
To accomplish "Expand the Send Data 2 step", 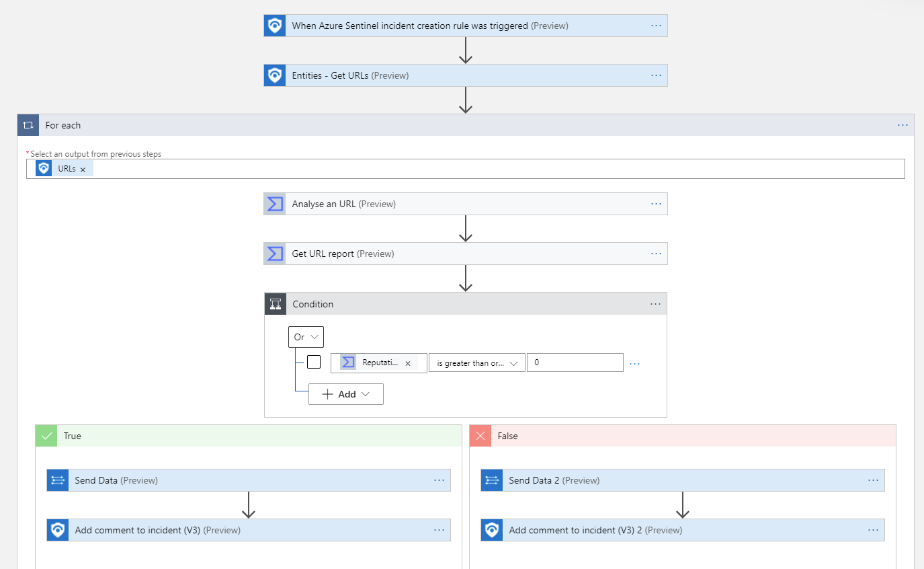I will 683,480.
